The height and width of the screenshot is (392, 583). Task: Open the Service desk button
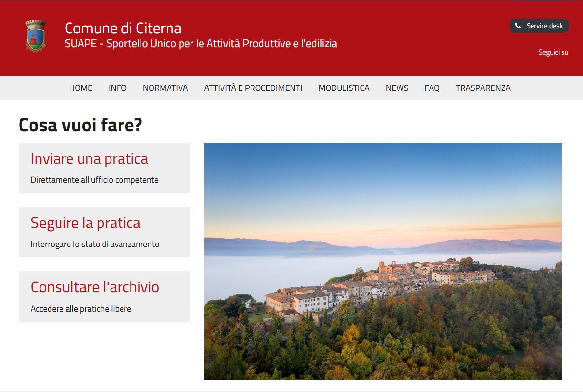[539, 26]
